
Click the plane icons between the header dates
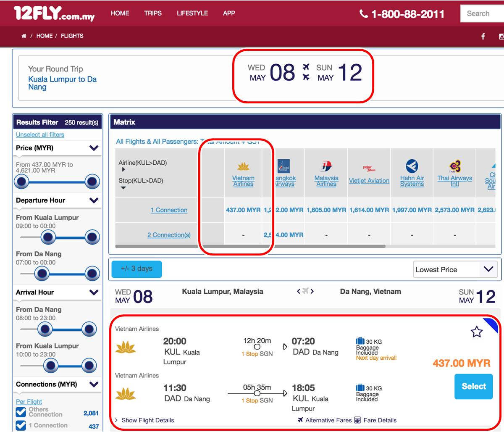306,72
